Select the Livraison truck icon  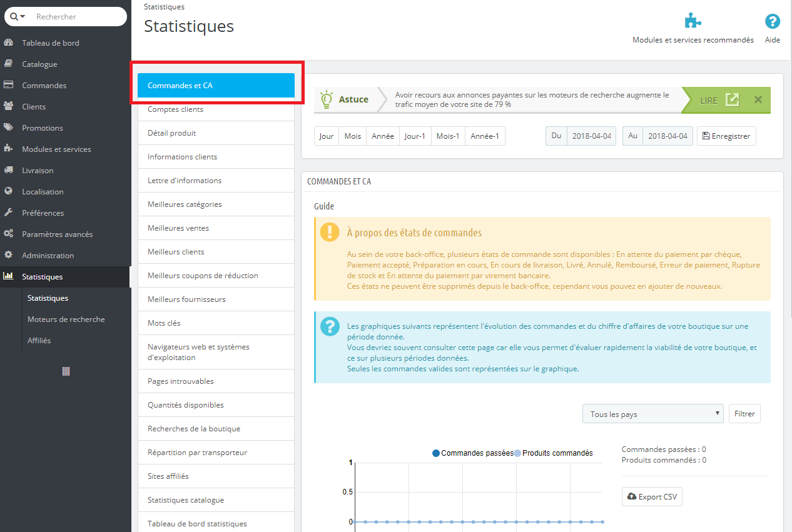click(x=9, y=170)
